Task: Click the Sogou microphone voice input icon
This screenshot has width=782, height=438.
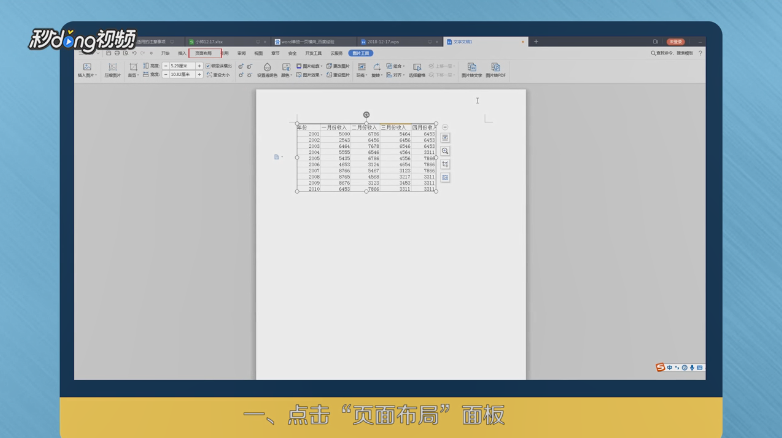Action: click(692, 368)
